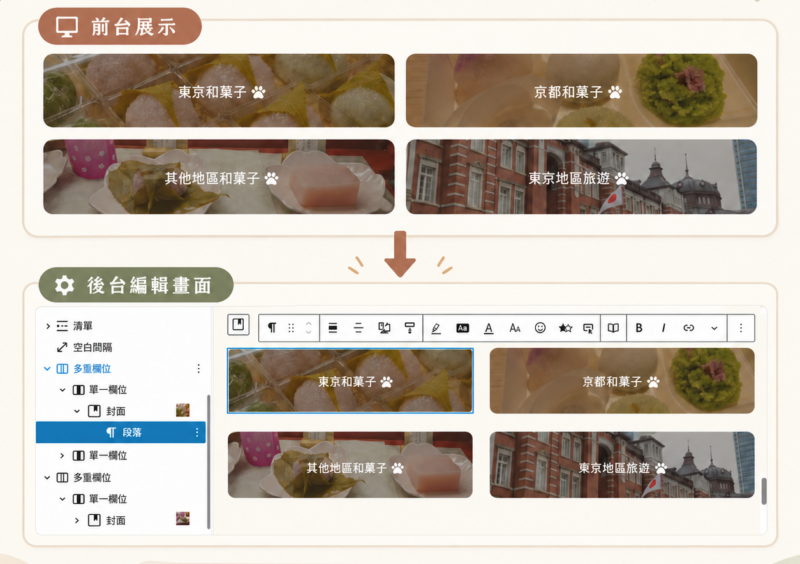Viewport: 800px width, 564px height.
Task: Open the frontend 京都和菓子 banner card
Action: point(582,91)
